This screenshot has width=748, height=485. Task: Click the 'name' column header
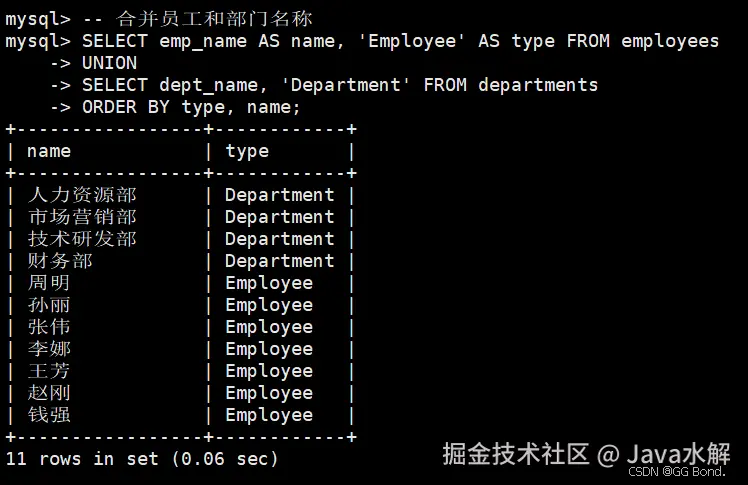click(x=49, y=151)
